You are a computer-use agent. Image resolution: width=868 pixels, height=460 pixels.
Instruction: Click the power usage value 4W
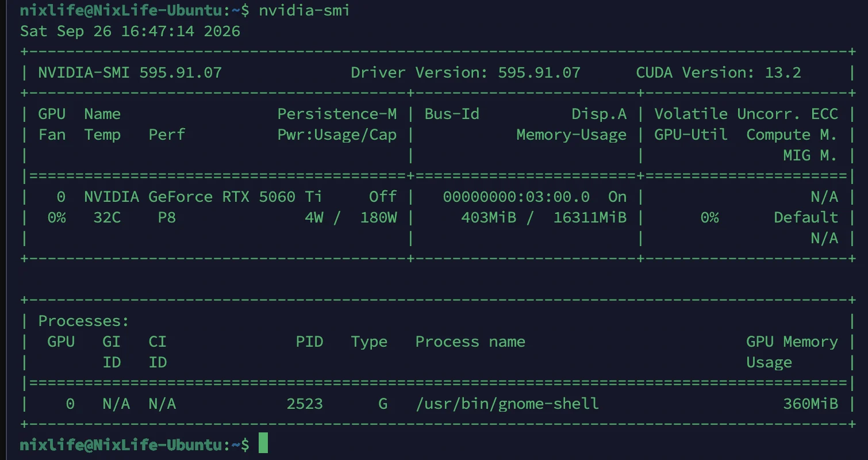[x=314, y=217]
